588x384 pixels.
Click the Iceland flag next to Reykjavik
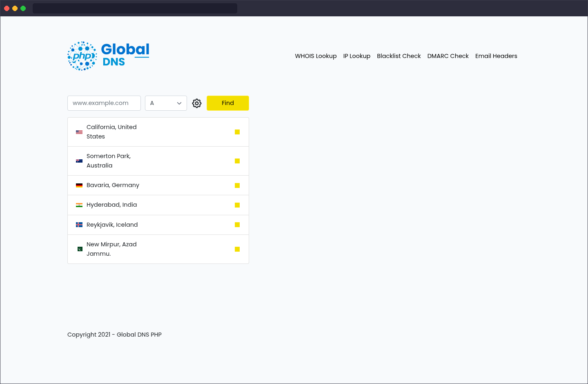79,224
